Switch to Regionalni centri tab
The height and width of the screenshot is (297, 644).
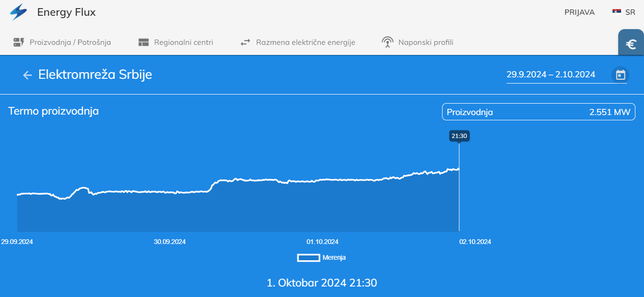[183, 42]
